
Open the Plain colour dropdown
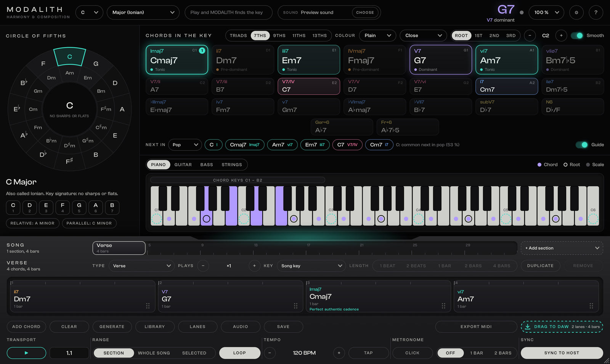point(377,35)
